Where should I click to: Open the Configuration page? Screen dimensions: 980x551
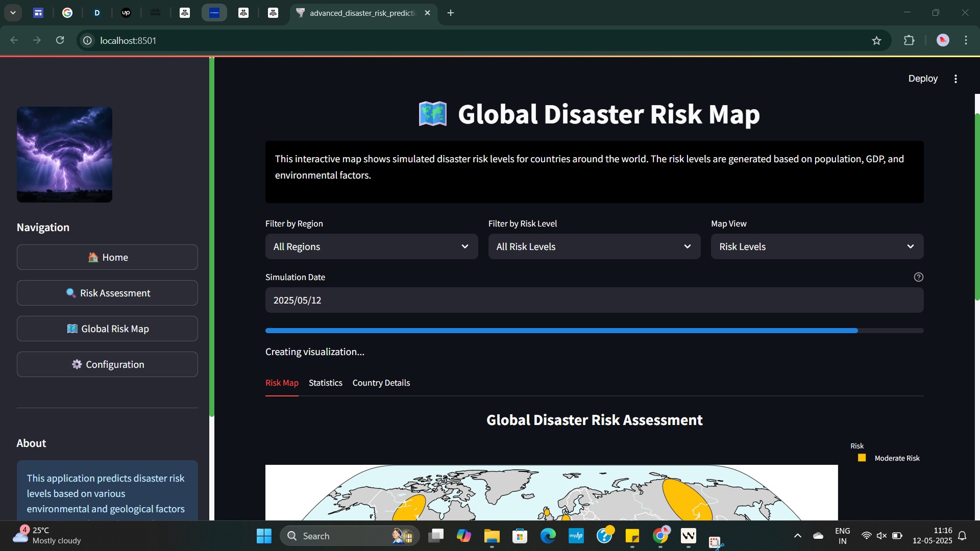(107, 364)
